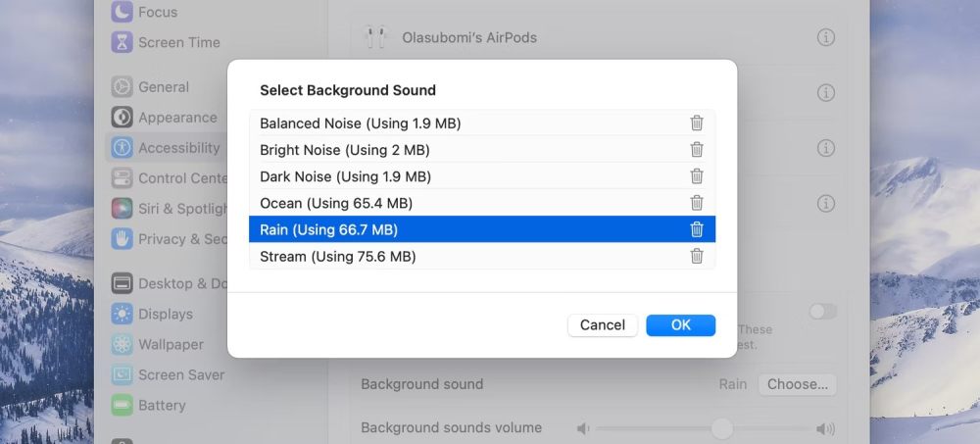Remove the Dark Noise sound file
This screenshot has width=980, height=444.
tap(697, 176)
